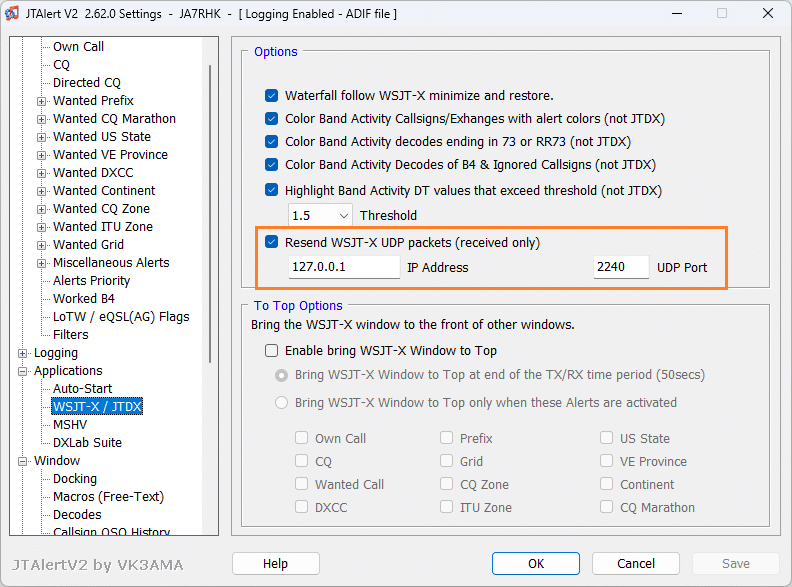
Task: Select Docking under Window
Action: [x=75, y=478]
